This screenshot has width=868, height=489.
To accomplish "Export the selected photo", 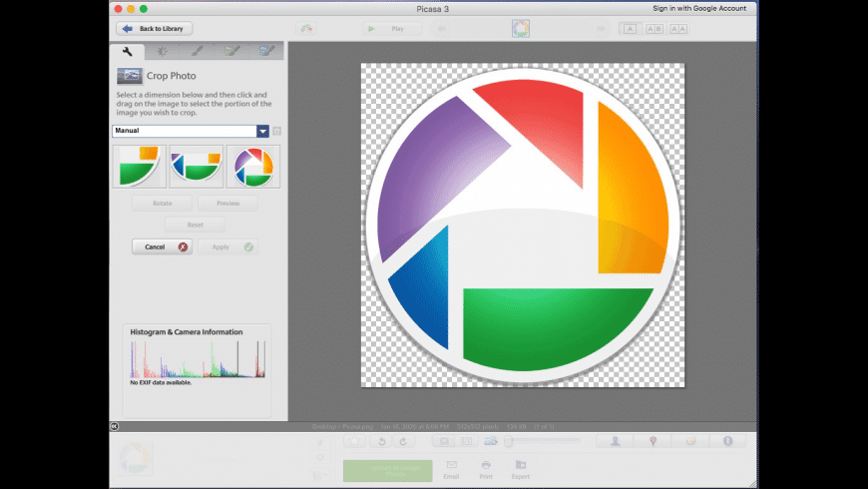I will (521, 470).
